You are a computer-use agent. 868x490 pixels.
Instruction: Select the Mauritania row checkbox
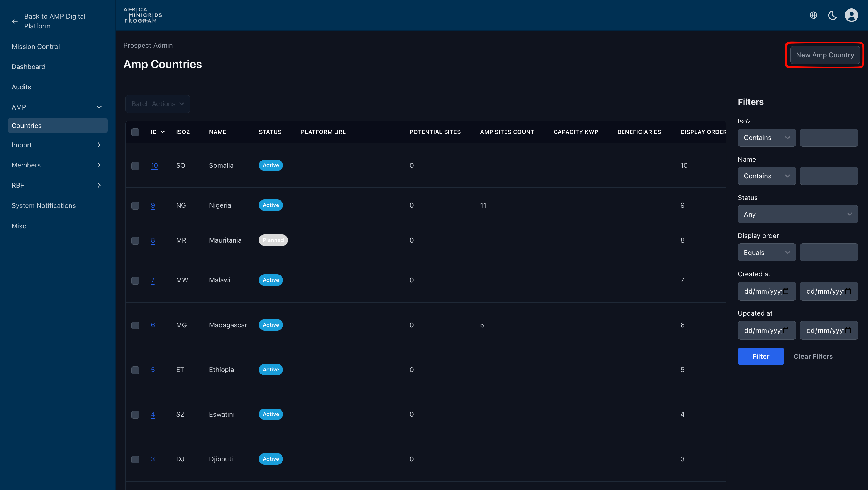click(135, 240)
